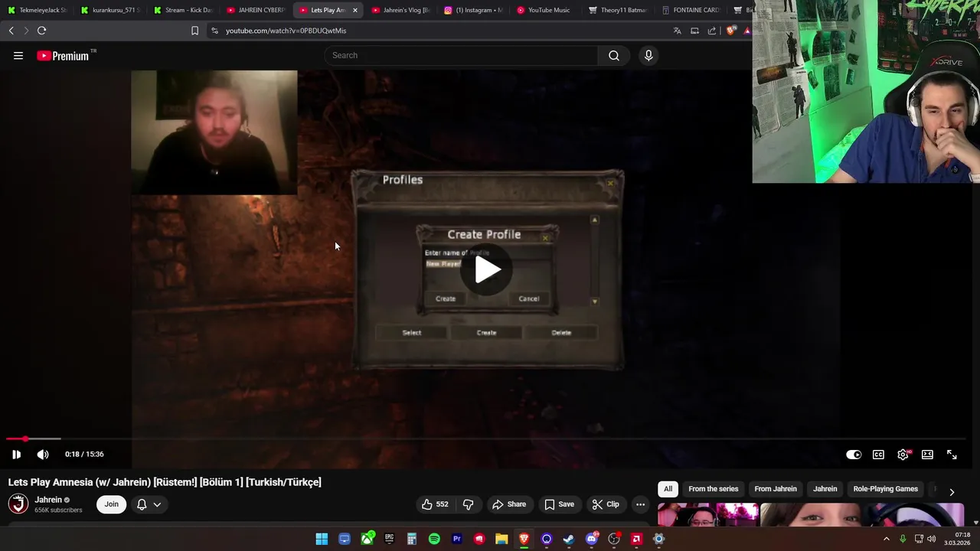Open the Jahrein channel name link

[x=48, y=500]
